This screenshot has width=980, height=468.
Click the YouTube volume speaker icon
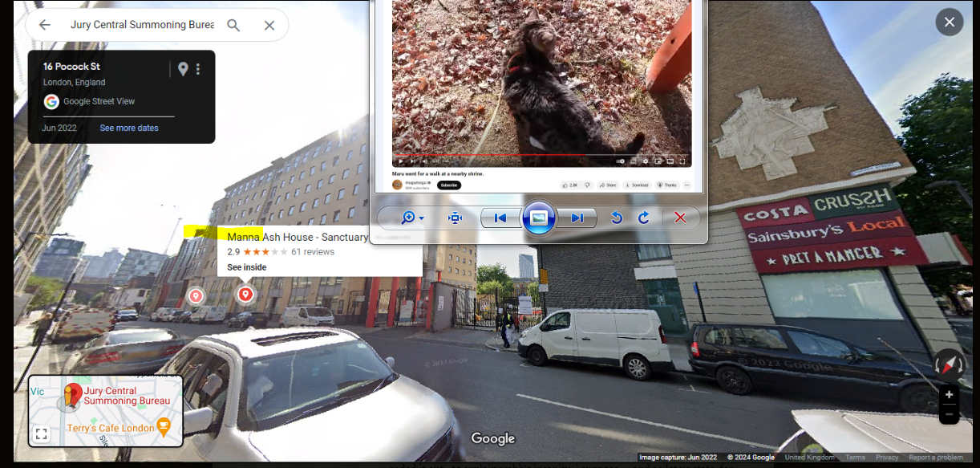point(425,161)
